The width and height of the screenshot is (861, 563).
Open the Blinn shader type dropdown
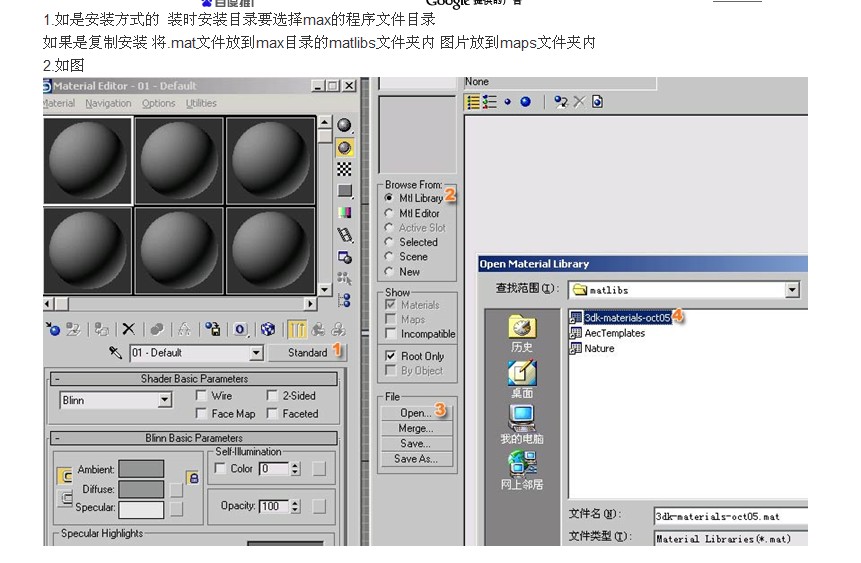tap(165, 400)
